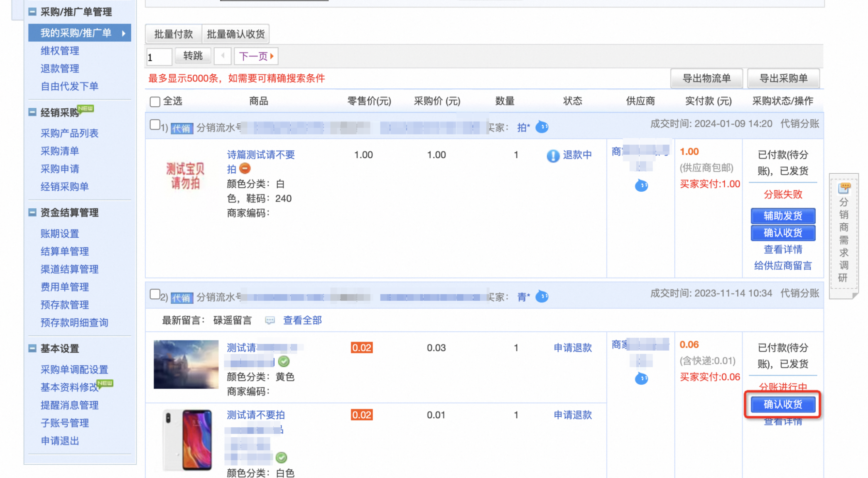The height and width of the screenshot is (478, 868).
Task: Click first order's supplier name link
Action: 641,158
